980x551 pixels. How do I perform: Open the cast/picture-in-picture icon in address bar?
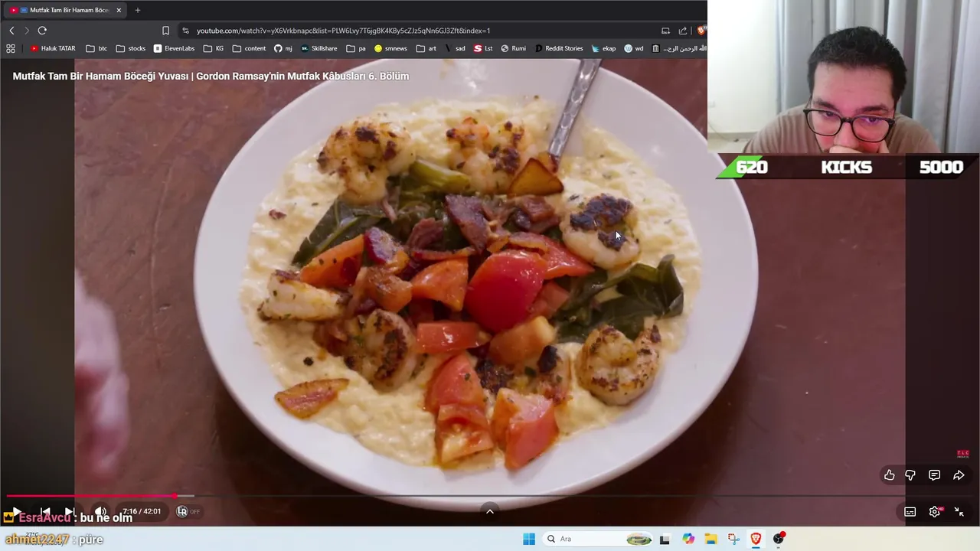[665, 31]
